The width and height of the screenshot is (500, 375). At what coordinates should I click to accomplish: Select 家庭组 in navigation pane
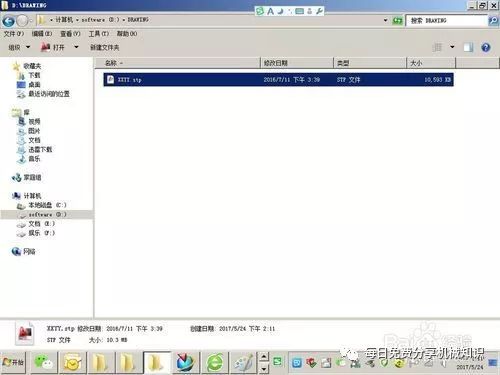click(x=32, y=177)
